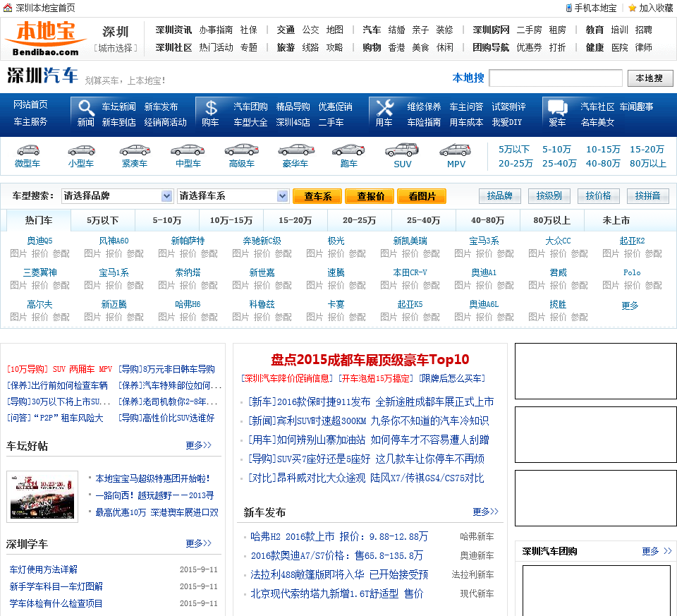Click the 按拼音 filter button
Viewport: 677px width, 616px height.
(647, 196)
